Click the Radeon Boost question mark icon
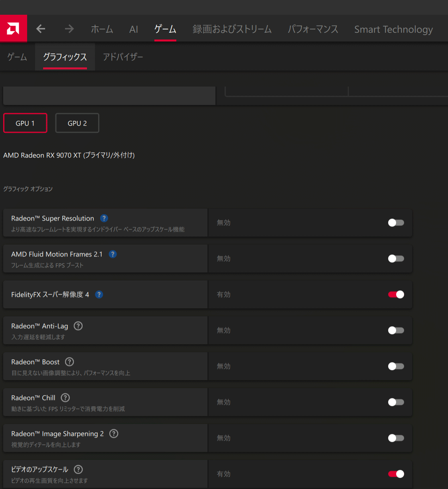Viewport: 448px width, 489px height. coord(69,362)
